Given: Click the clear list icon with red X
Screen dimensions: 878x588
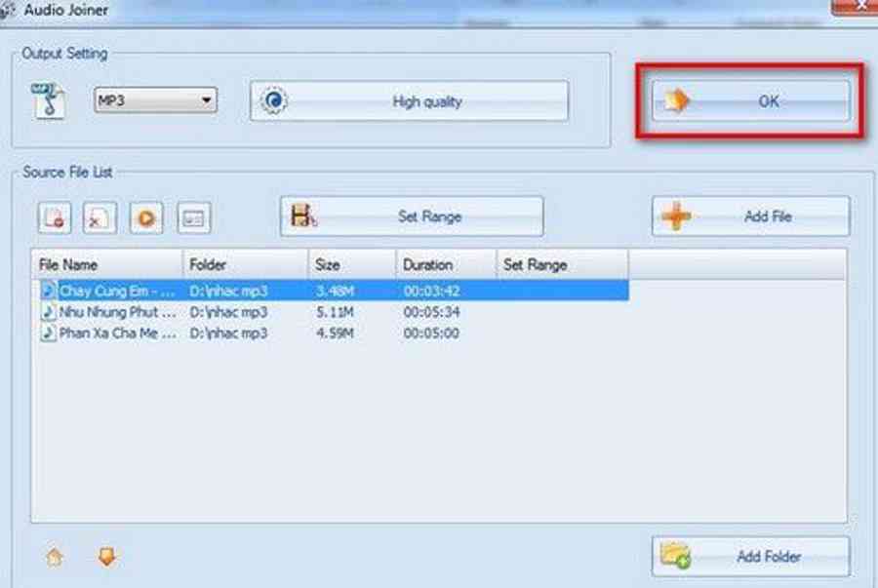Looking at the screenshot, I should pos(99,218).
